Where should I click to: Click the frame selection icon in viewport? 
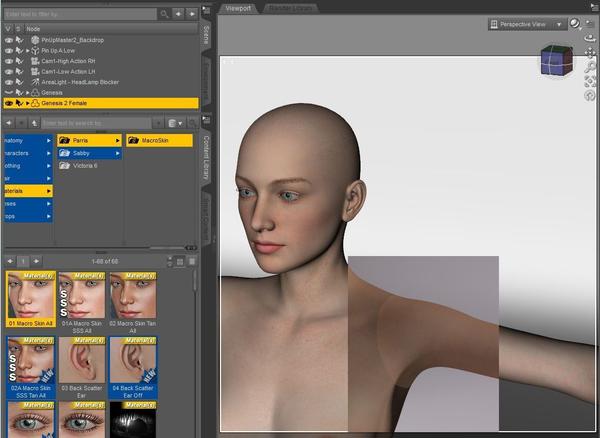click(x=590, y=81)
